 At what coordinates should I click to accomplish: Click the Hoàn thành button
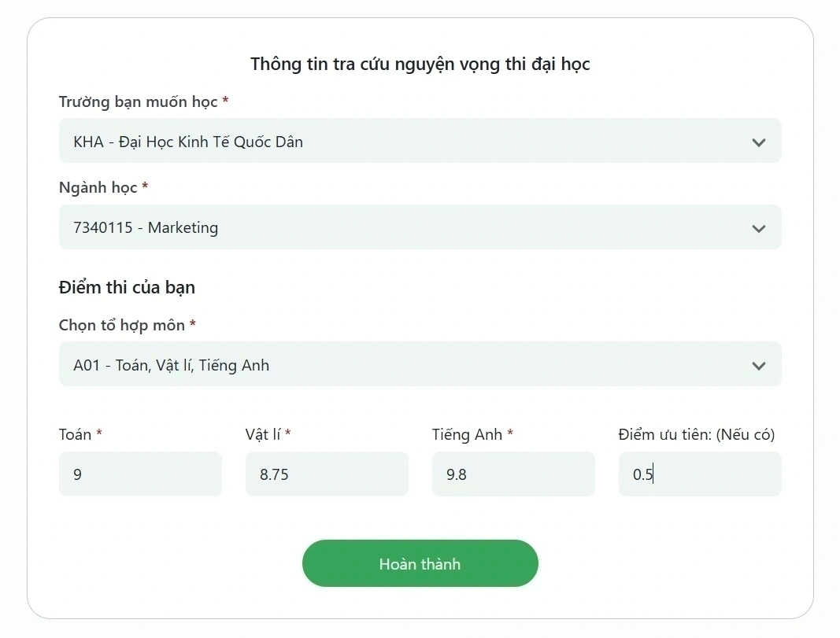click(x=420, y=563)
